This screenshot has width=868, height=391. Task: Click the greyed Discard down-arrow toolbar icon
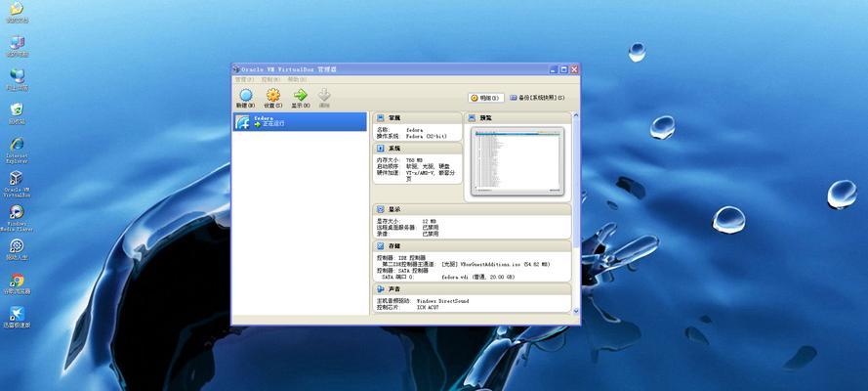324,95
